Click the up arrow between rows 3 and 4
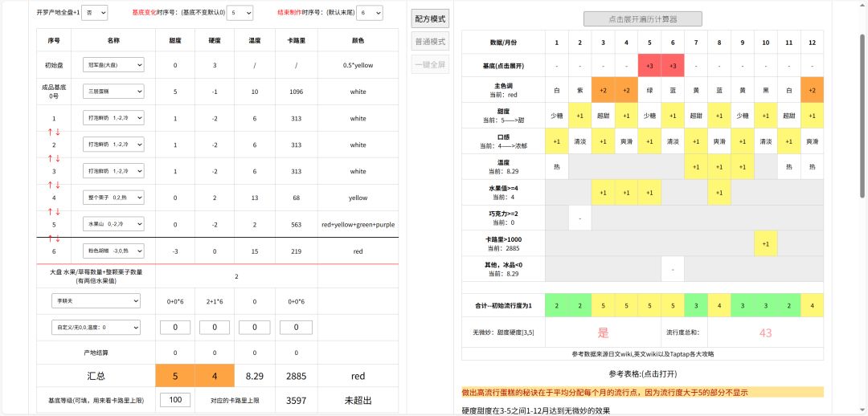This screenshot has width=868, height=416. [x=50, y=185]
